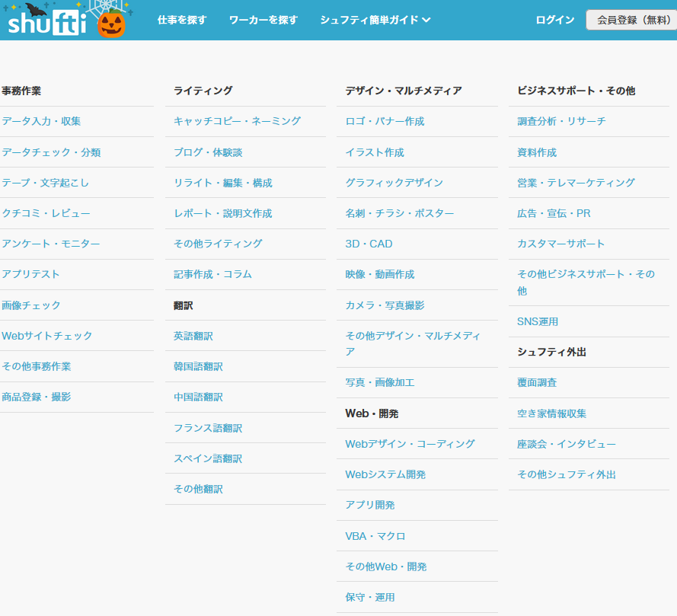Viewport: 677px width, 616px height.
Task: Select 英語翻訳 translation category
Action: (x=193, y=336)
